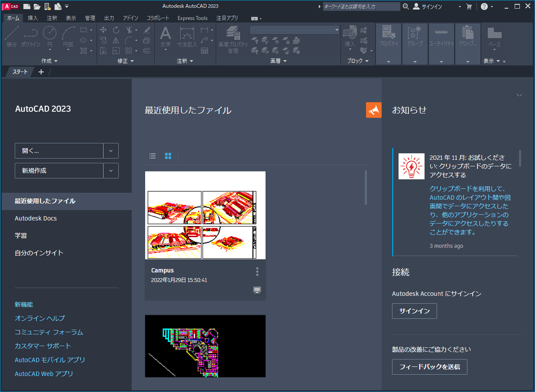The width and height of the screenshot is (535, 392).
Task: Click the 新規作成 button
Action: coord(59,171)
